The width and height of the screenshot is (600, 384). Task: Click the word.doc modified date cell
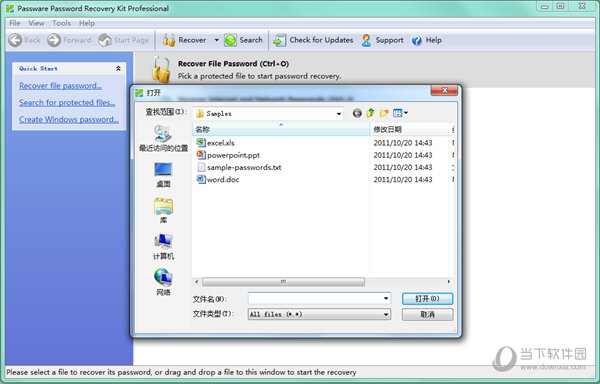(x=403, y=179)
